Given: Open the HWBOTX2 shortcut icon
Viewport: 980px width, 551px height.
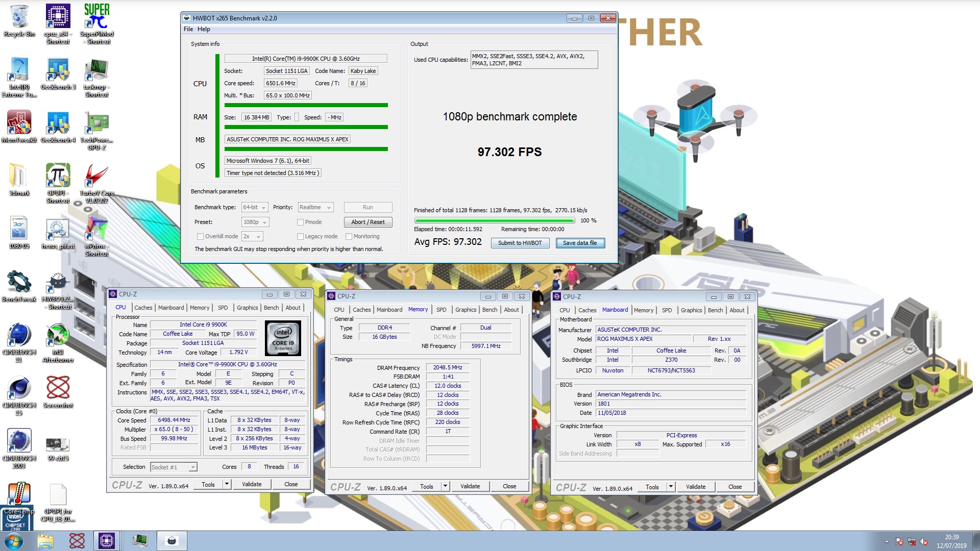Looking at the screenshot, I should (58, 289).
